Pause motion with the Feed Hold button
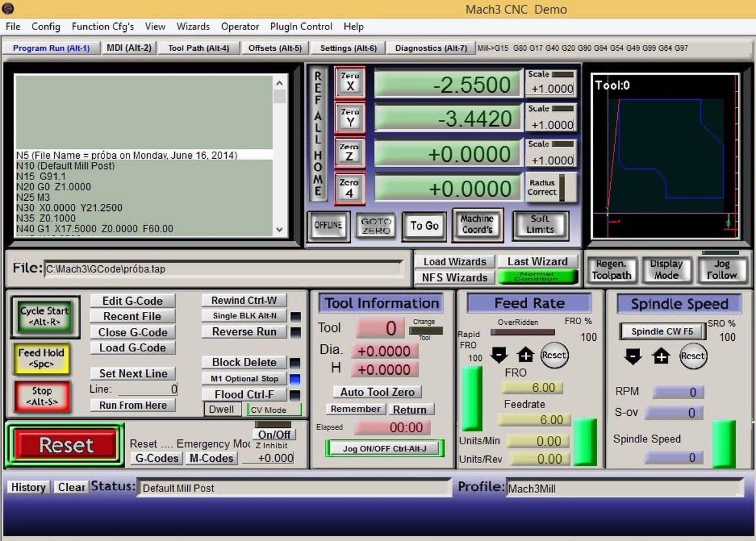 tap(41, 358)
